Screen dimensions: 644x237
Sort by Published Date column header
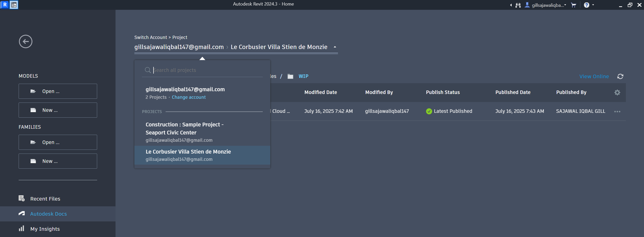click(513, 92)
